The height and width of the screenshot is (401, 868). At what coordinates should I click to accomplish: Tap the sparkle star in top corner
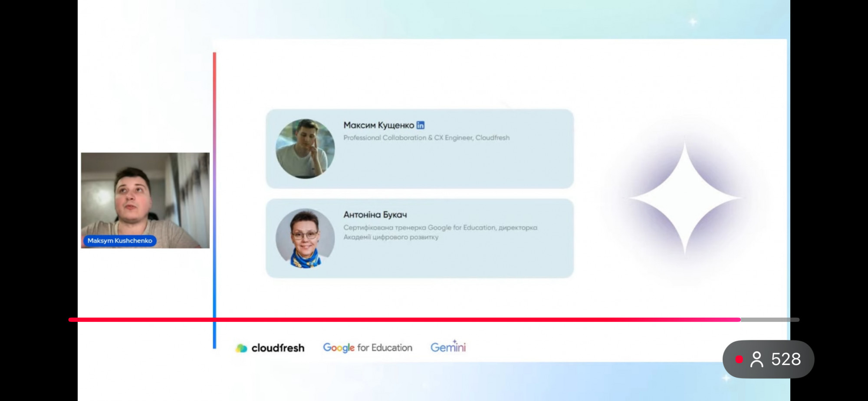pos(693,21)
